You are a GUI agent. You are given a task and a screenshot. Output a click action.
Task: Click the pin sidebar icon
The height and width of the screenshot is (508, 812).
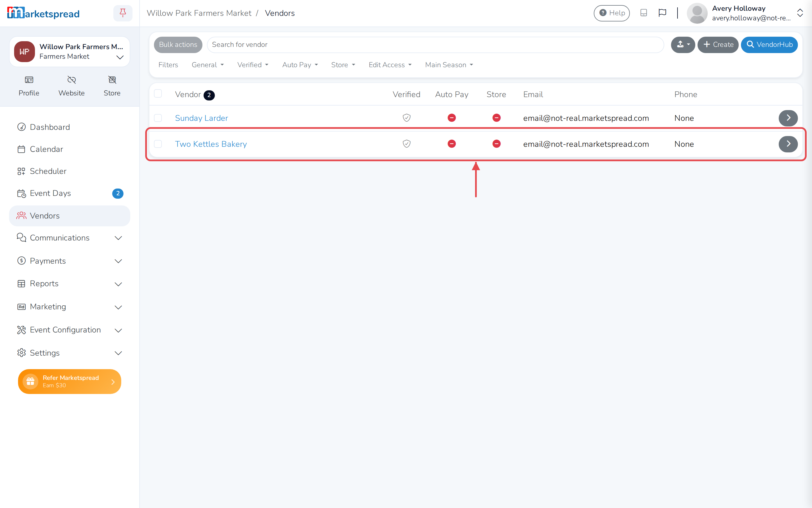[123, 13]
